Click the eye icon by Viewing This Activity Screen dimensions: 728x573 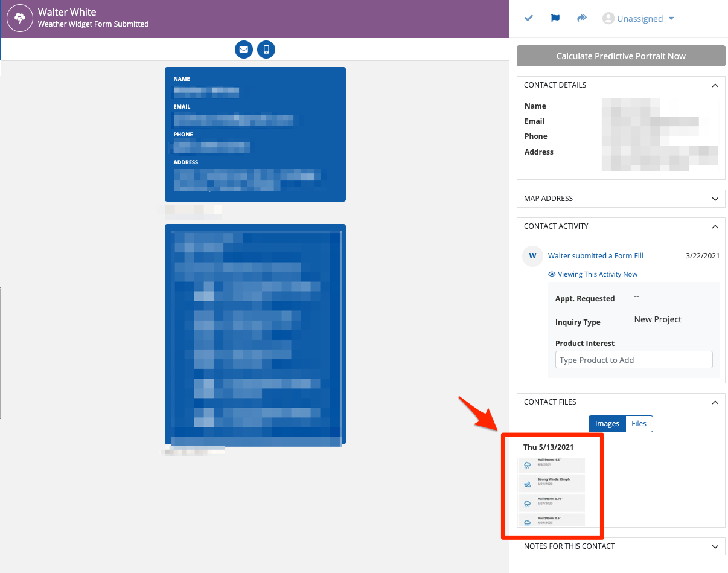[x=552, y=274]
